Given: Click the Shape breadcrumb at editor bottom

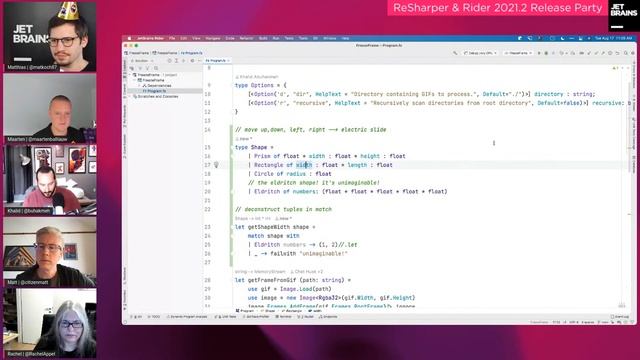Looking at the screenshot, I should tap(268, 311).
